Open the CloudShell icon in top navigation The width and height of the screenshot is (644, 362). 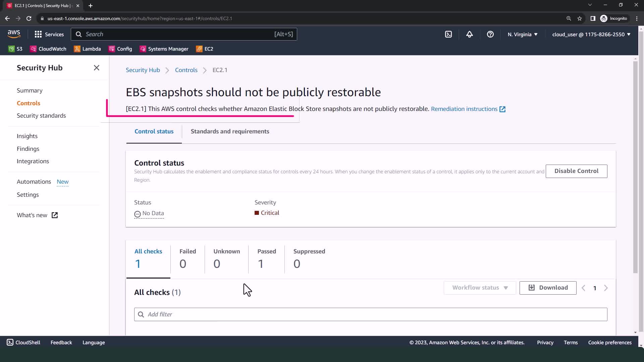pyautogui.click(x=448, y=34)
